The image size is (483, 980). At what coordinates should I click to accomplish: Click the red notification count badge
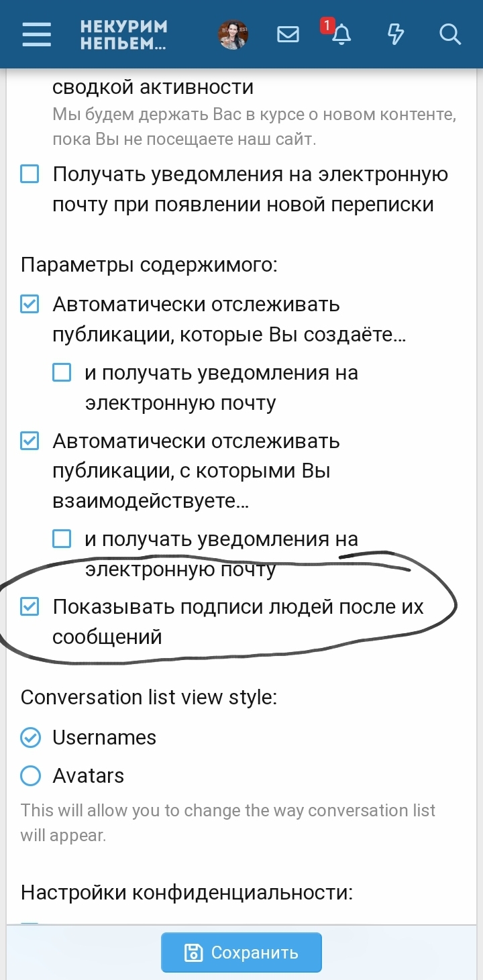[x=327, y=25]
